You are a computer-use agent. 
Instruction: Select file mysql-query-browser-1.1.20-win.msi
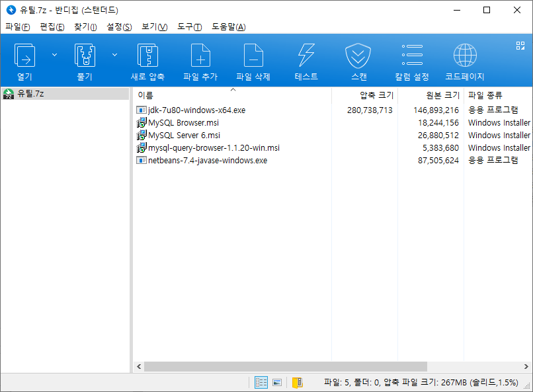coord(214,148)
